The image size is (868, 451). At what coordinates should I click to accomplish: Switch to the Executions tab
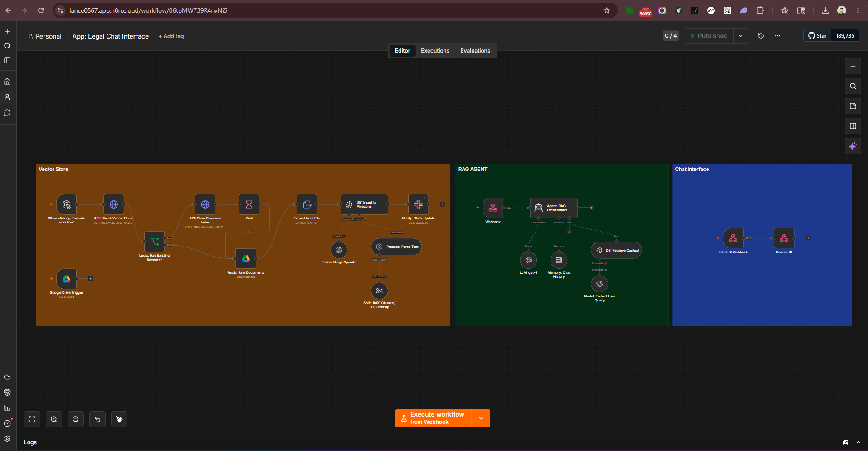tap(435, 51)
